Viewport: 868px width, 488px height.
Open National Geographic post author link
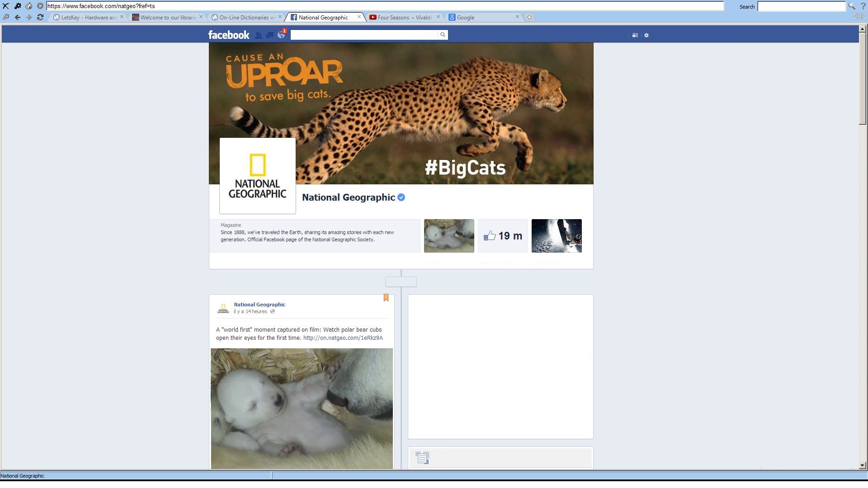pyautogui.click(x=259, y=305)
